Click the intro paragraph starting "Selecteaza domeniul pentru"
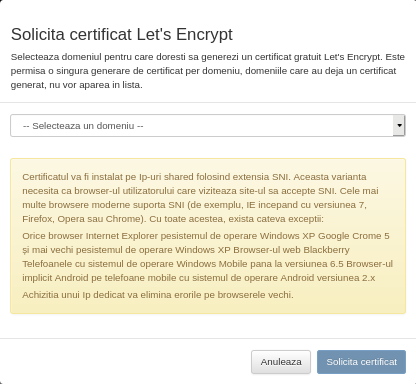The width and height of the screenshot is (416, 384). click(208, 71)
